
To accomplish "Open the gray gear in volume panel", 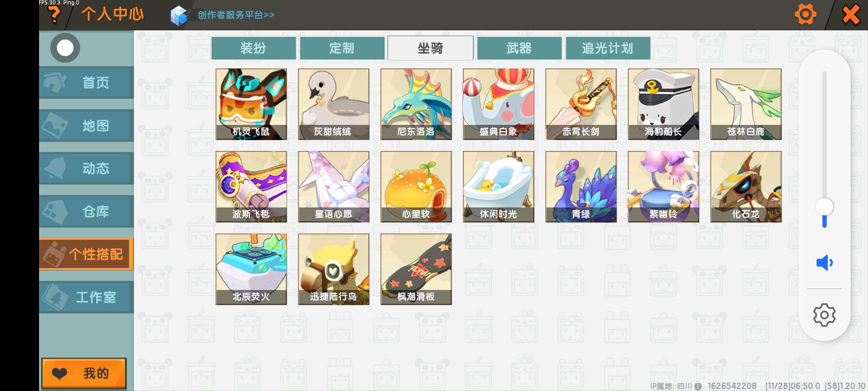I will tap(824, 315).
